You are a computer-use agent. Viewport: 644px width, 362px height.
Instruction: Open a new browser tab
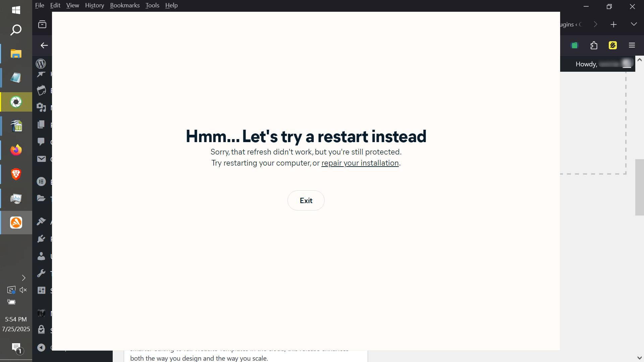(x=613, y=24)
